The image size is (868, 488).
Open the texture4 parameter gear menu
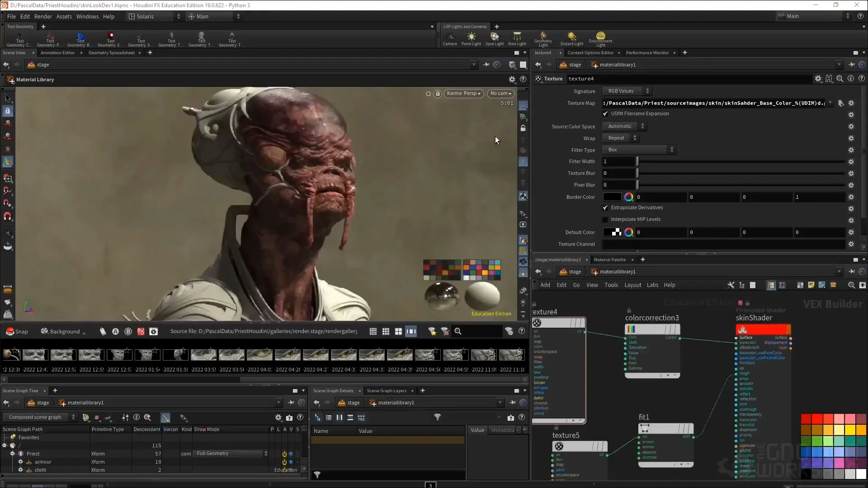[818, 79]
